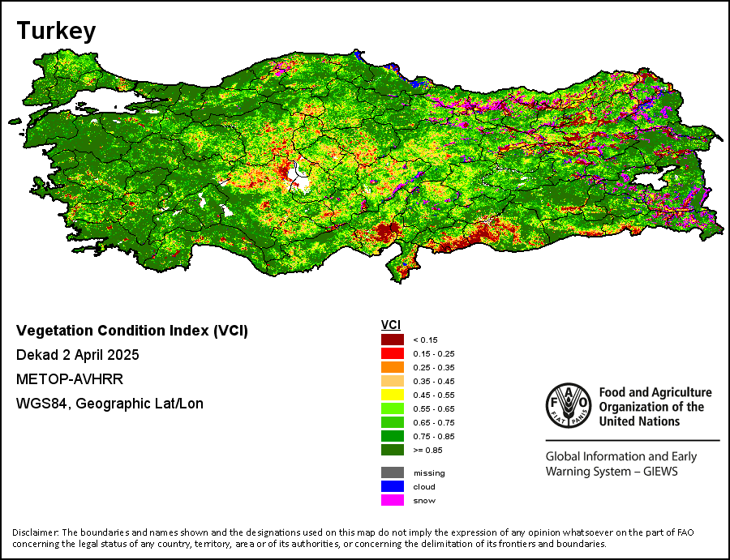This screenshot has width=730, height=560.
Task: Click 'Food and Agriculture Organization' text
Action: [x=655, y=407]
